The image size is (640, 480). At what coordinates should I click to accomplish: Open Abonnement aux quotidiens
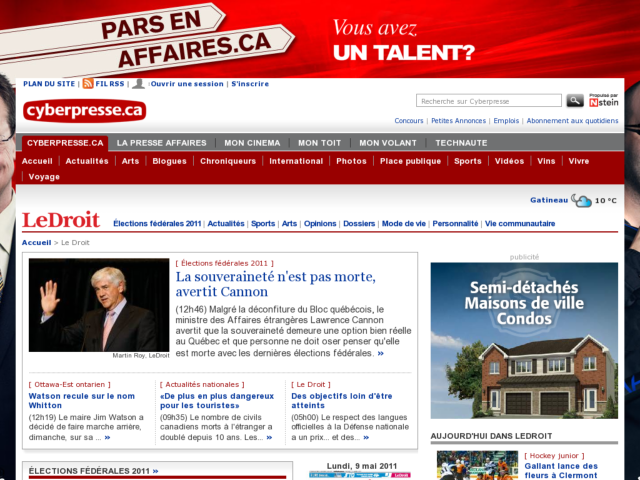pyautogui.click(x=572, y=121)
